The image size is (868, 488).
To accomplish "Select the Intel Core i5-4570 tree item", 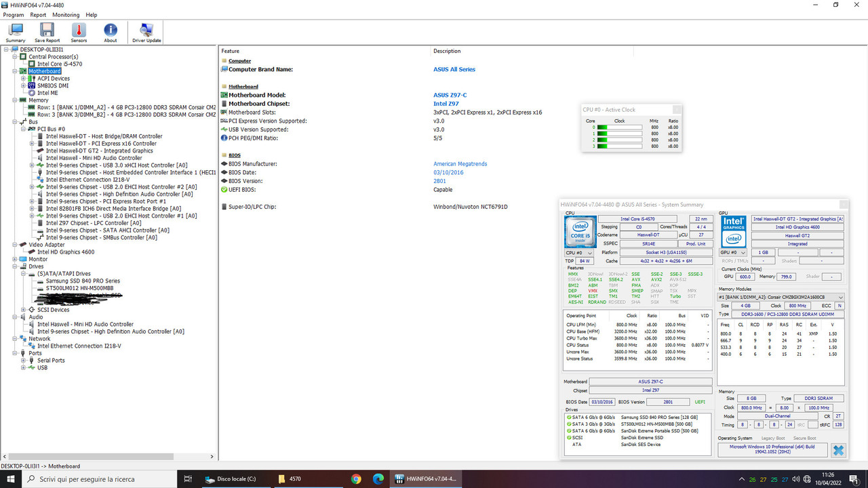I will (60, 64).
